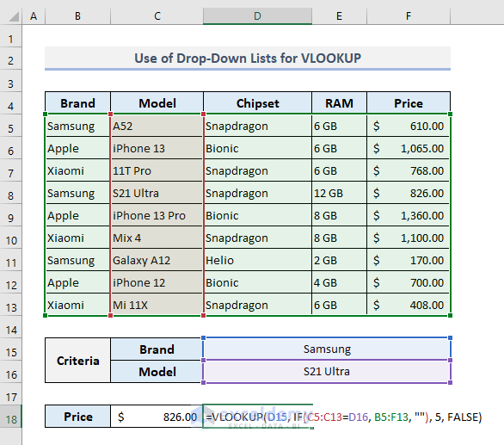
Task: Click the 768.00 price cell
Action: [409, 170]
